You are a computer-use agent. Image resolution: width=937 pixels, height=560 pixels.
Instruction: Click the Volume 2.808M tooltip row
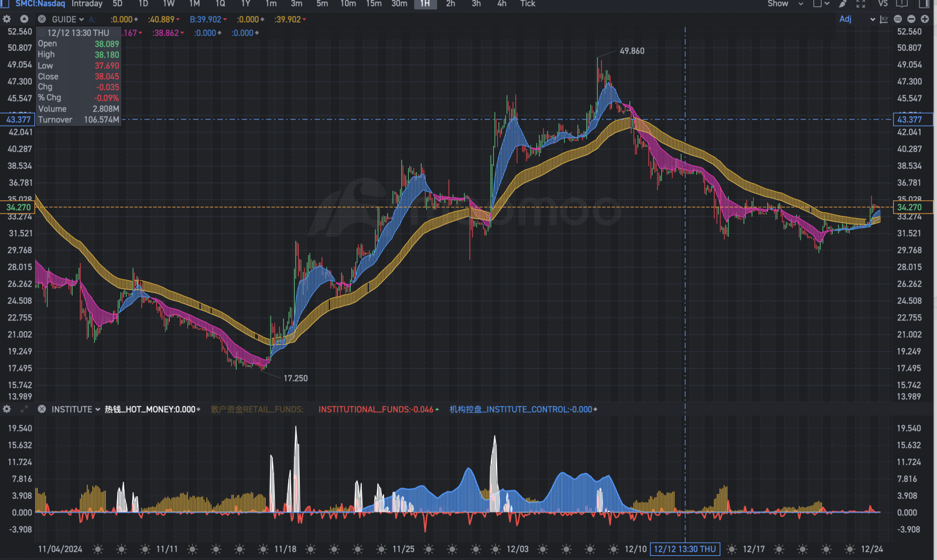tap(78, 109)
